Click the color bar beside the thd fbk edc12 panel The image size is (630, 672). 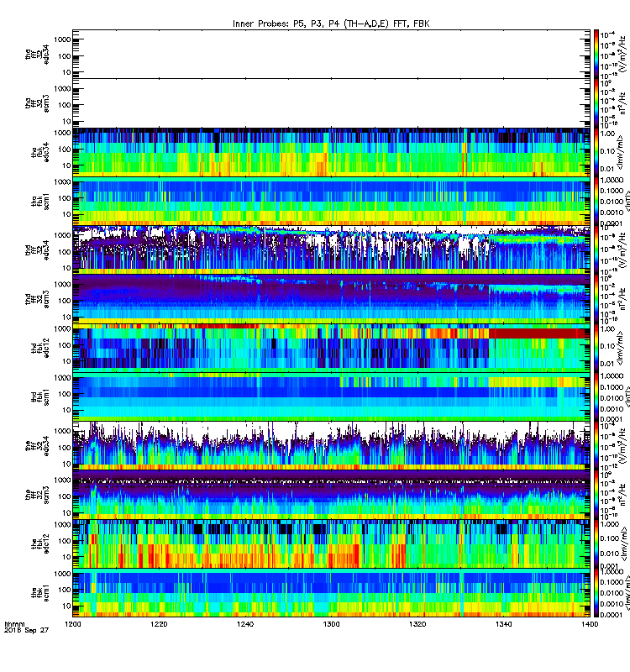click(596, 348)
